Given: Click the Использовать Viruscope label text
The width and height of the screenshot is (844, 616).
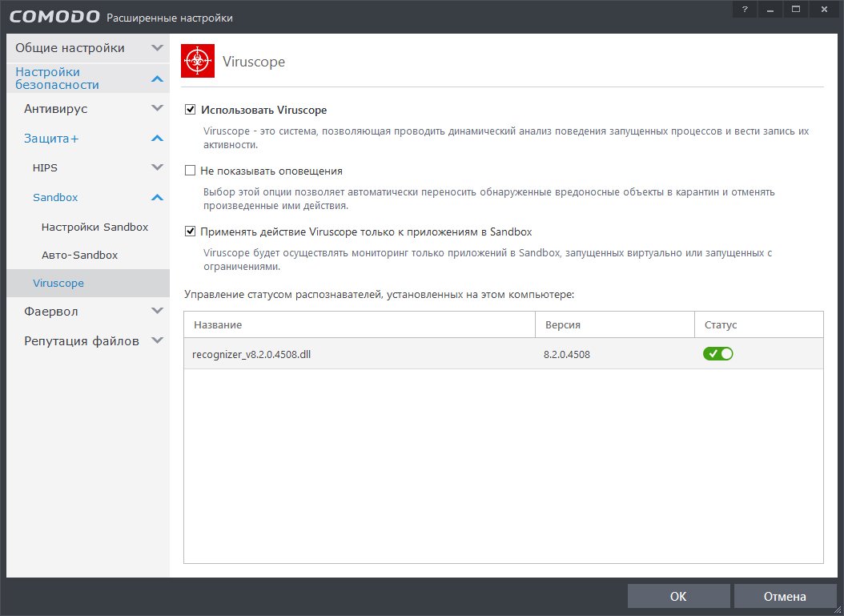Looking at the screenshot, I should tap(263, 110).
